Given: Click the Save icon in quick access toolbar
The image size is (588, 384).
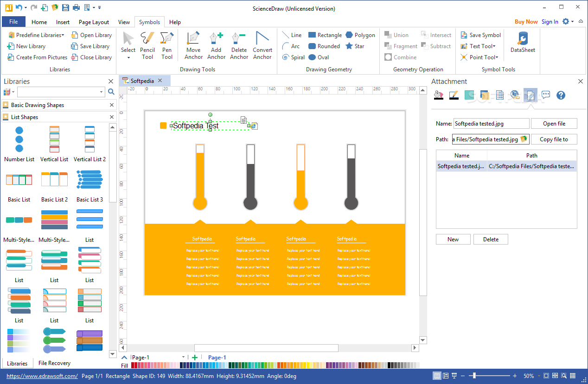Looking at the screenshot, I should 65,8.
